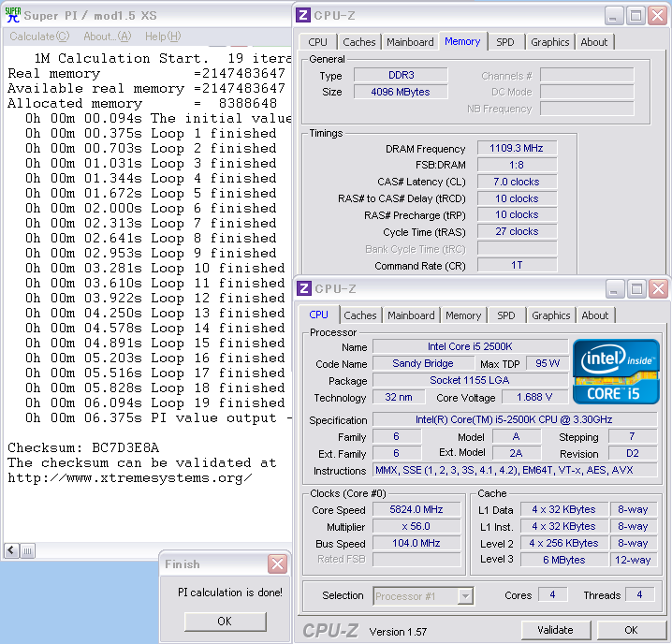Click the Core Speed 5824.0 MHz value
Image resolution: width=672 pixels, height=644 pixels.
(416, 509)
